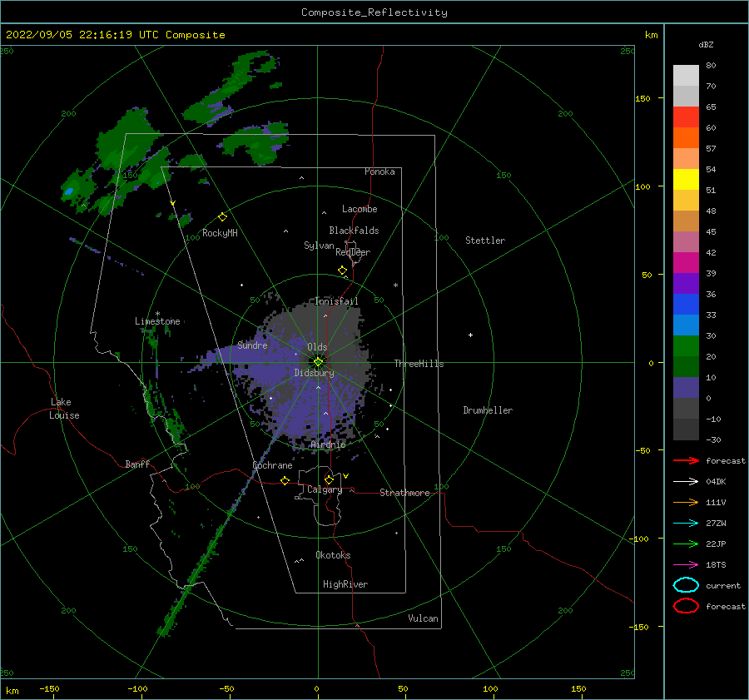Select the Vulcan label

pos(424,618)
